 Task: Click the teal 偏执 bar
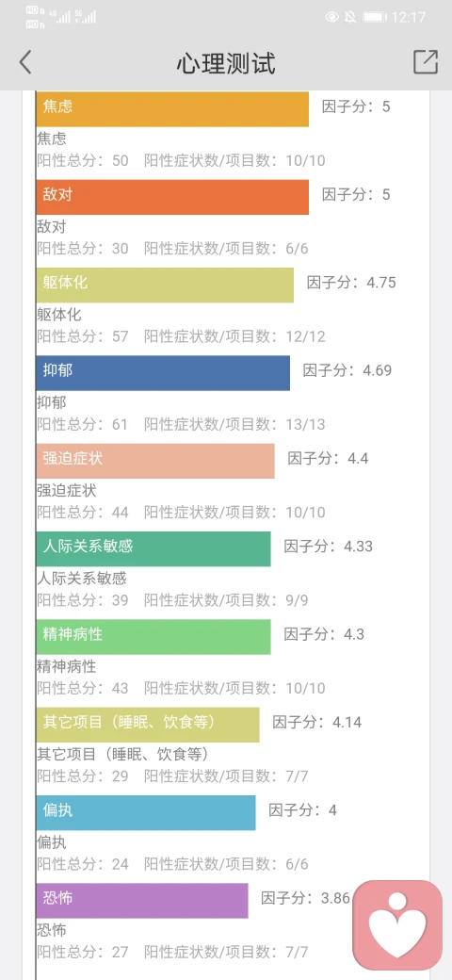click(x=146, y=812)
